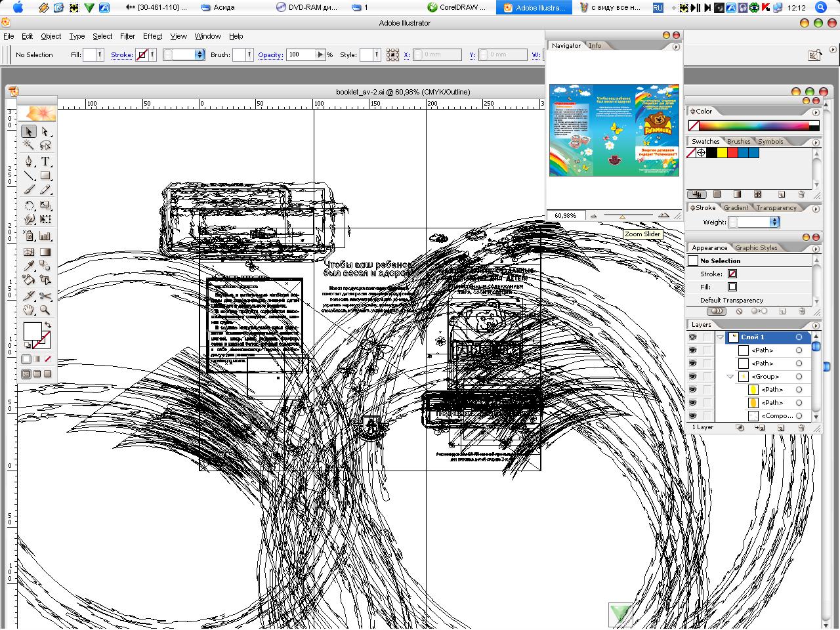840x630 pixels.
Task: Collapse the Слой 1 layer triangle
Action: pos(721,337)
